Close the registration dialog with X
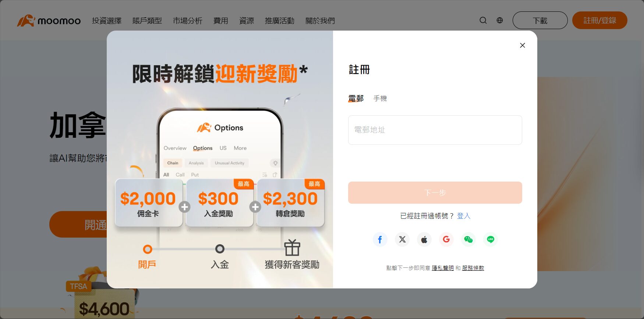Screen dimensions: 644x319 coord(522,45)
